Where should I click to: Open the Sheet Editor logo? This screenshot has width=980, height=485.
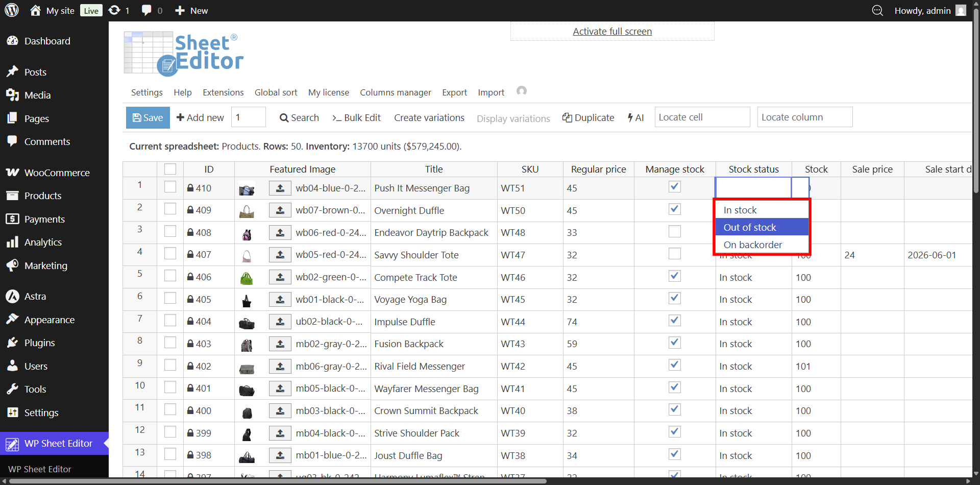[x=184, y=54]
